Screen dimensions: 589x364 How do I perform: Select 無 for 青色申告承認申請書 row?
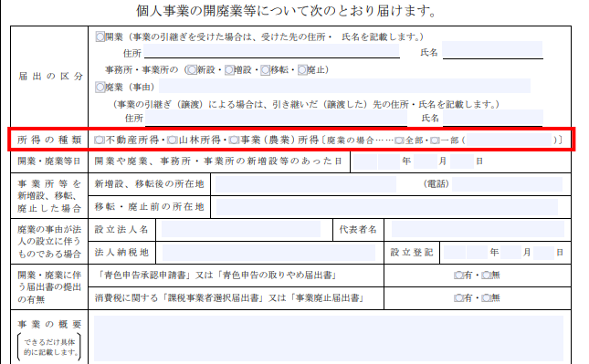point(486,276)
